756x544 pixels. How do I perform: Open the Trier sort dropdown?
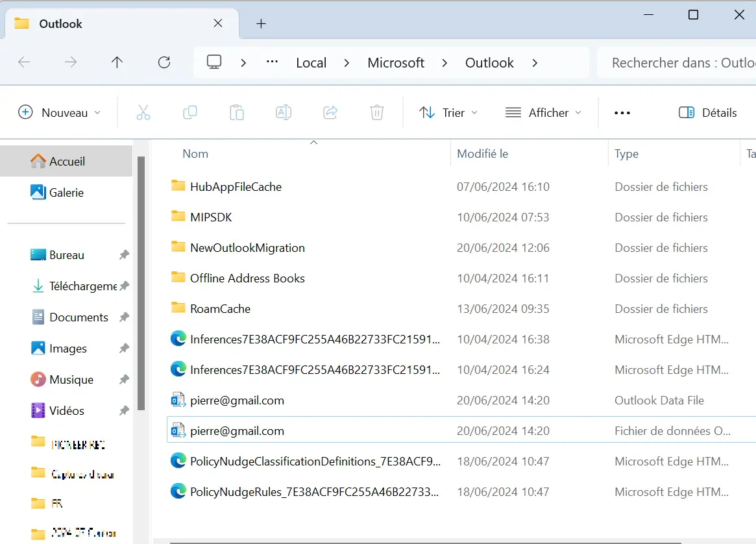448,112
